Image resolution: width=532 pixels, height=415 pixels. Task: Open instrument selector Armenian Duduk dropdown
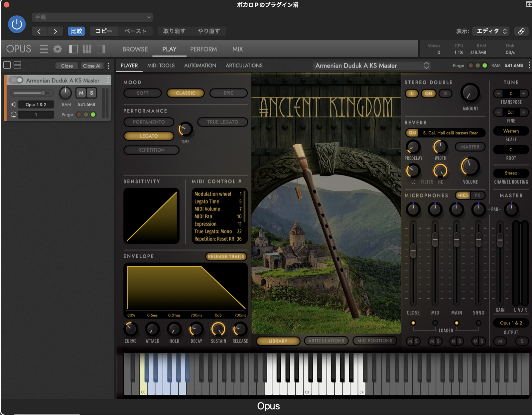pyautogui.click(x=372, y=66)
